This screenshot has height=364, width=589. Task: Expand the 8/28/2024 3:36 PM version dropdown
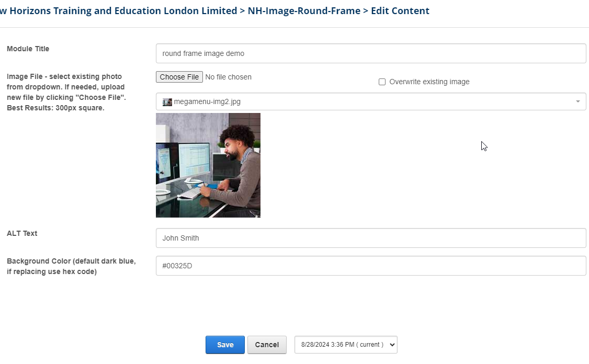pos(346,345)
